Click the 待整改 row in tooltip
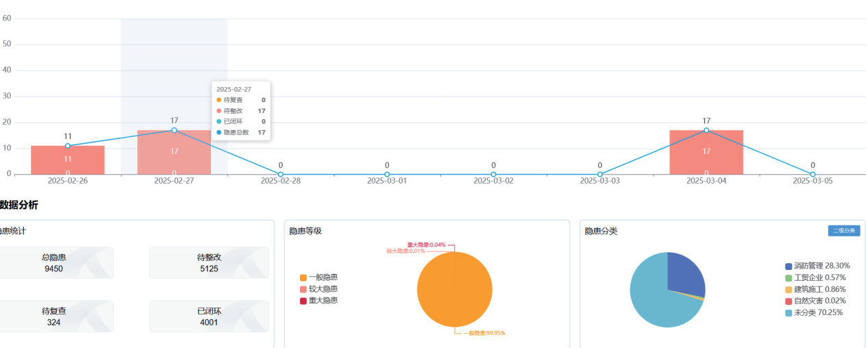The width and height of the screenshot is (868, 348). click(x=240, y=111)
